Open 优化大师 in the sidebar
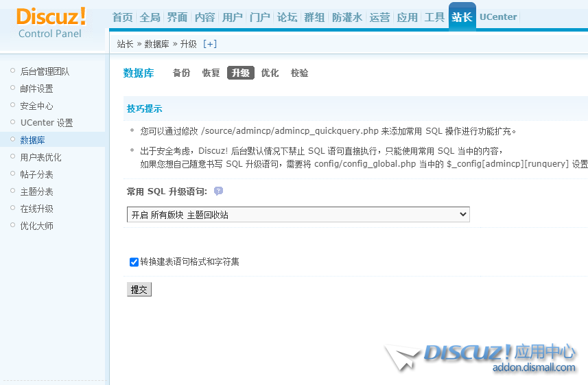 coord(37,226)
